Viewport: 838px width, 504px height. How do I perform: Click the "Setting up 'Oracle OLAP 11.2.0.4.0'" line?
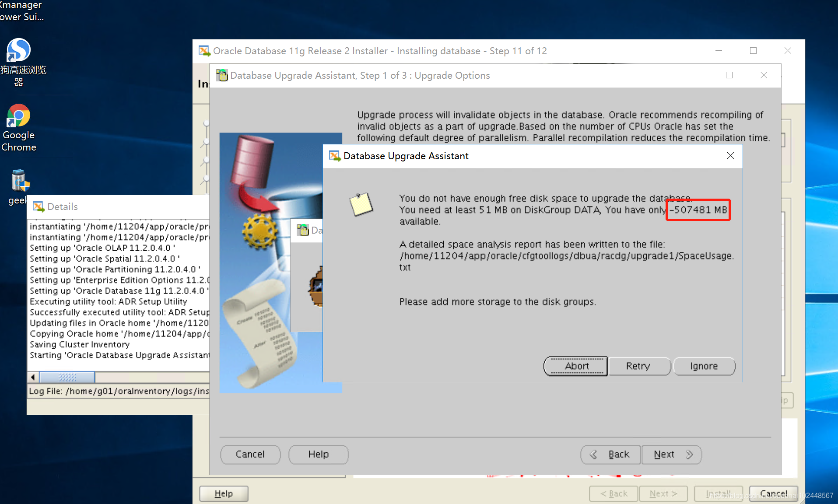[x=102, y=248]
